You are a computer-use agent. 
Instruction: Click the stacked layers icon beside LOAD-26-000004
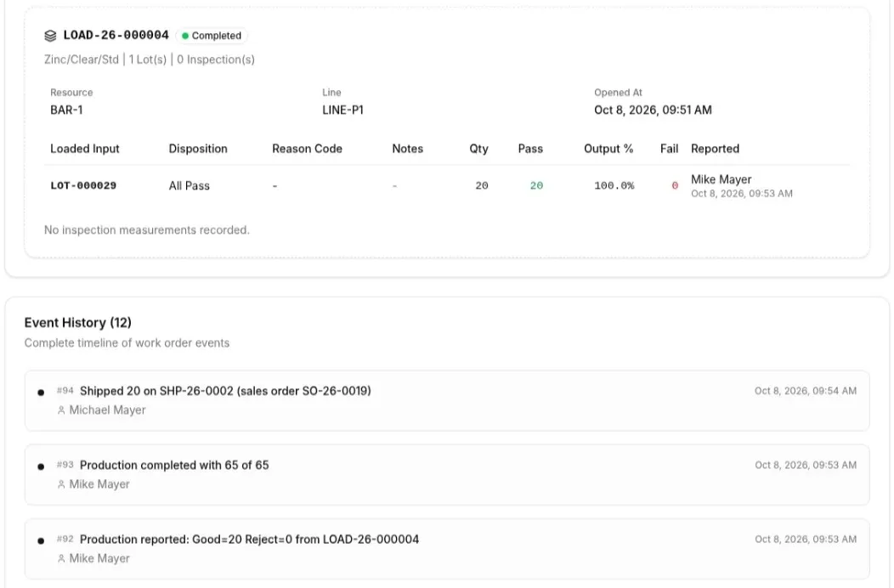50,36
